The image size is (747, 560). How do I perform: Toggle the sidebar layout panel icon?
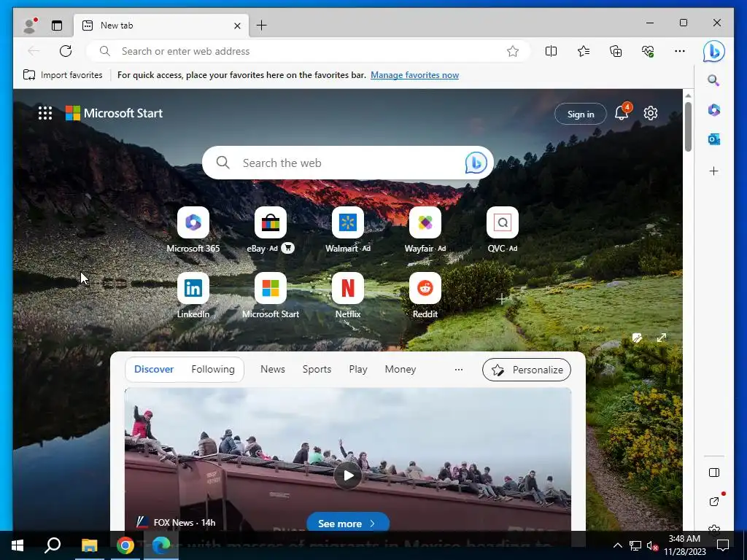click(713, 472)
